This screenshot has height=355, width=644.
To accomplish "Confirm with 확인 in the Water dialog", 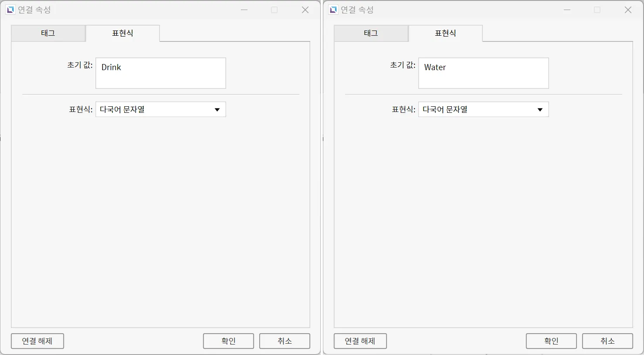I will click(551, 341).
